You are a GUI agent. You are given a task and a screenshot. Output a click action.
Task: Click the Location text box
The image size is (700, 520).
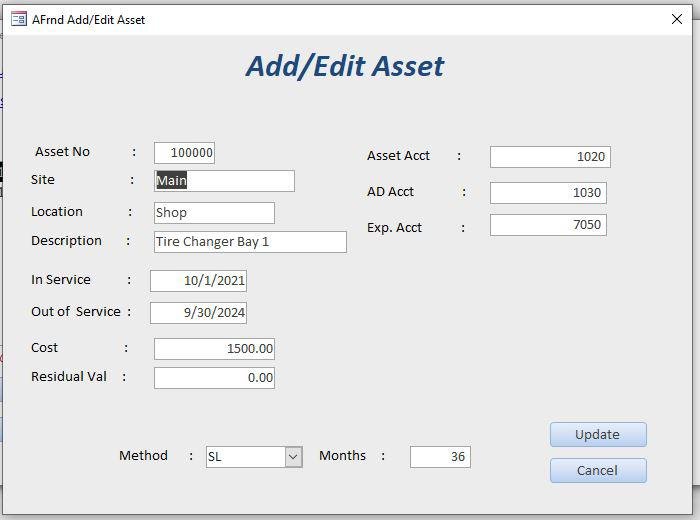tap(214, 213)
